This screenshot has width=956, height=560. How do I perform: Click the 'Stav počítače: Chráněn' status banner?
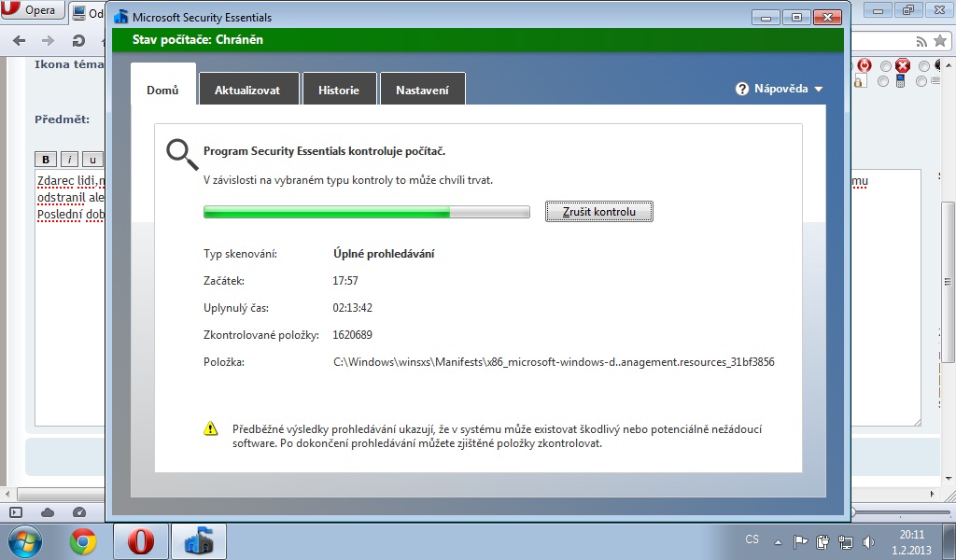pos(478,39)
